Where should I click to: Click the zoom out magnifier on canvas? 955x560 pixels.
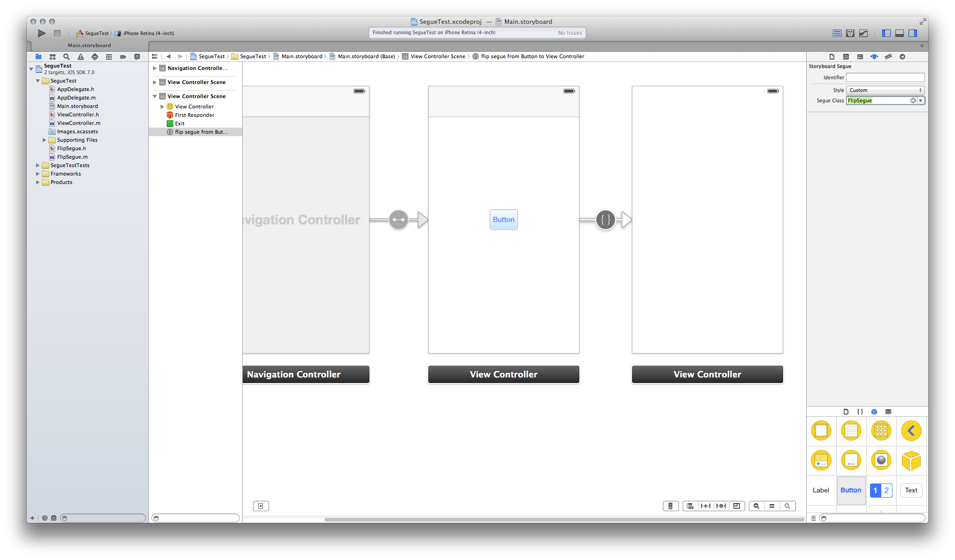pos(756,506)
